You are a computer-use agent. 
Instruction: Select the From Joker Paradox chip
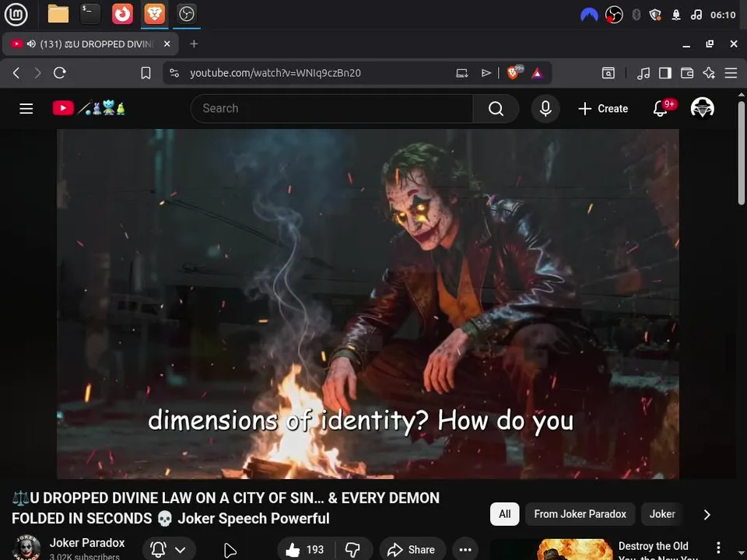point(580,514)
